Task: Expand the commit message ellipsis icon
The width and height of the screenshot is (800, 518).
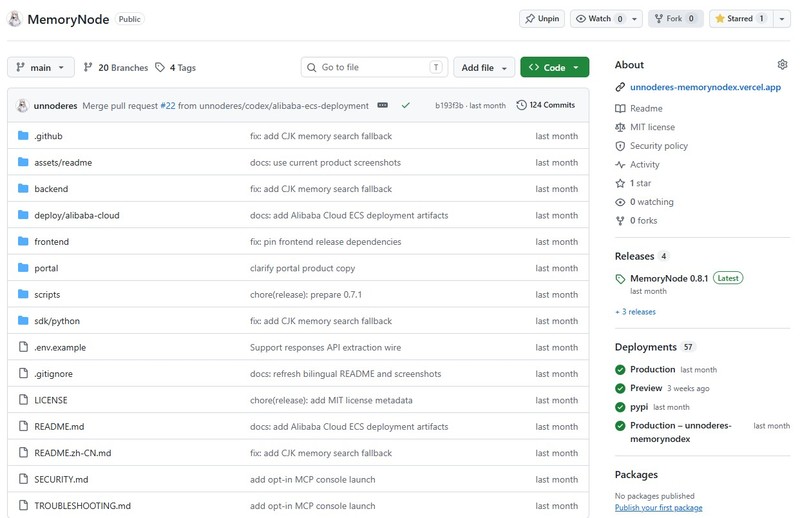Action: click(x=383, y=105)
